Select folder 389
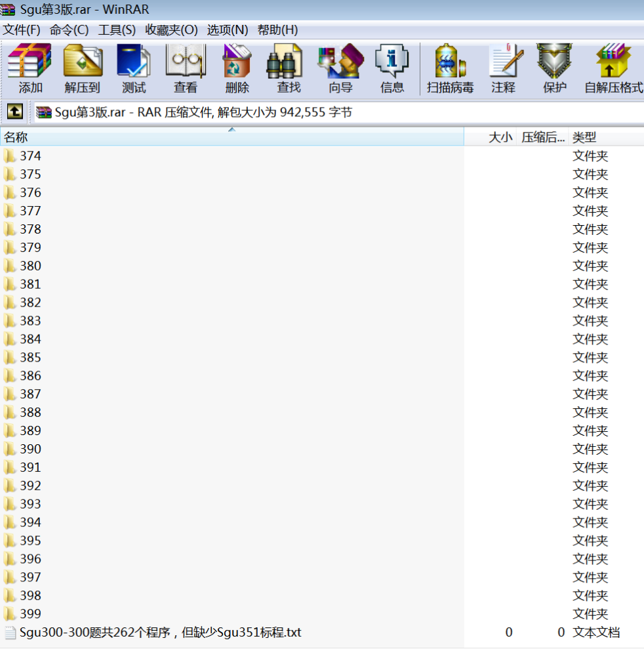This screenshot has height=649, width=644. tap(30, 430)
